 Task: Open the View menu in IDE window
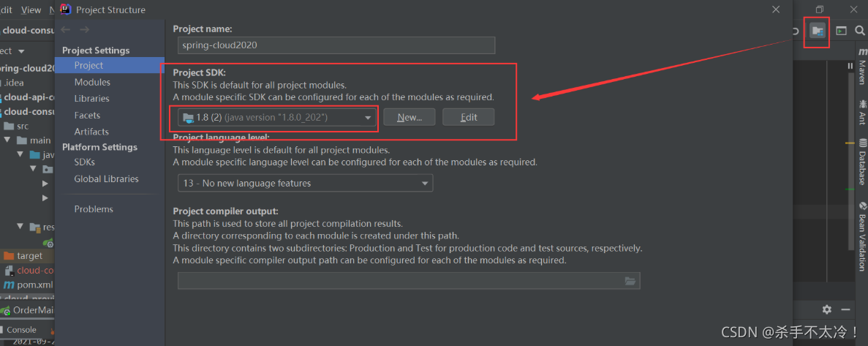(31, 10)
